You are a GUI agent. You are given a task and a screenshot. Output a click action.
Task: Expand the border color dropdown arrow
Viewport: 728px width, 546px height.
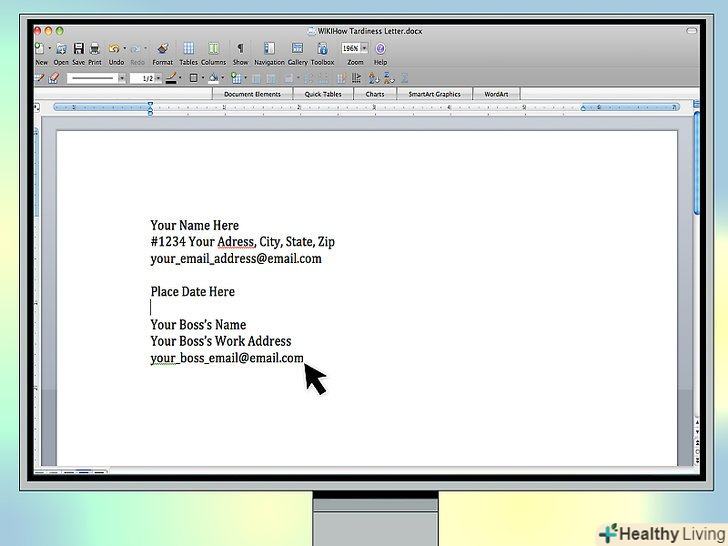pos(180,78)
